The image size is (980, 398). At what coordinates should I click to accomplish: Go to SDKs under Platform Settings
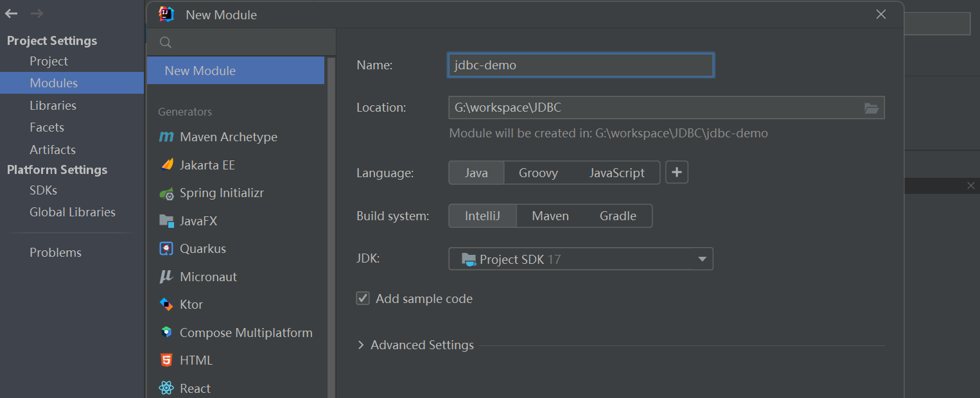click(x=43, y=190)
